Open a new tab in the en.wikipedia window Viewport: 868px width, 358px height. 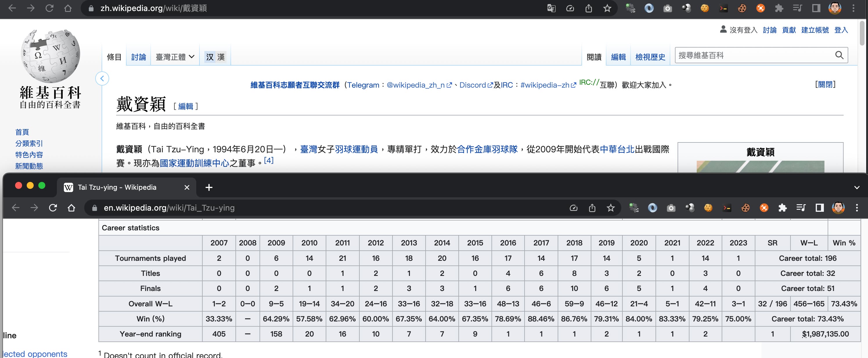click(209, 187)
